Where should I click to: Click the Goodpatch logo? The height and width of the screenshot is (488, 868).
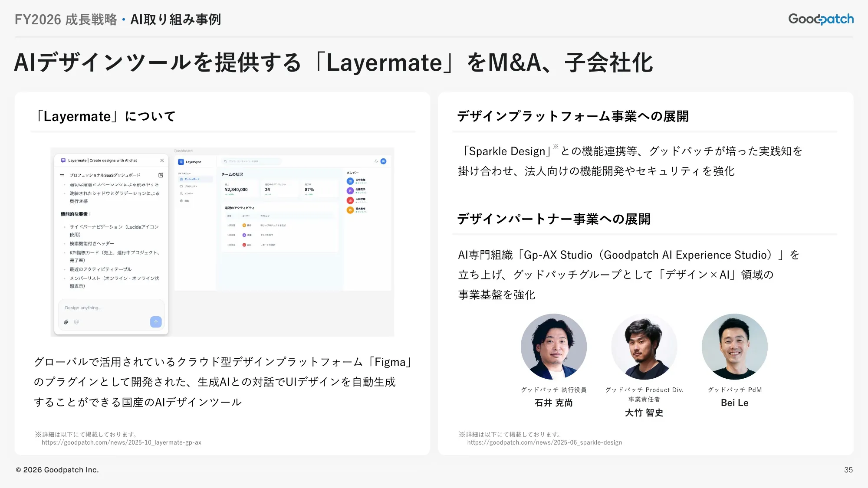point(821,19)
